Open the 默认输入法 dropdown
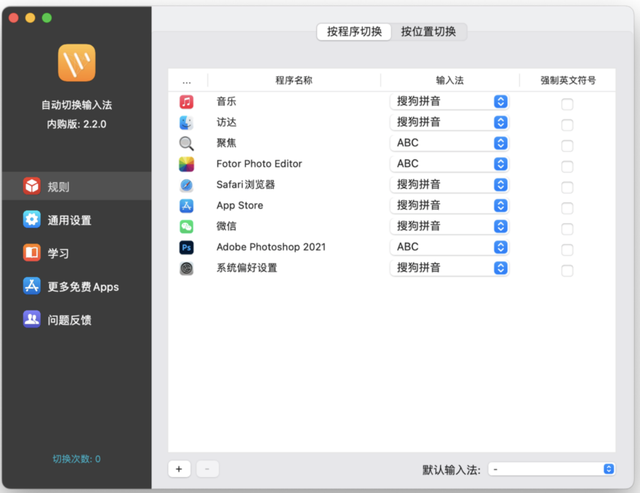Screen dimensions: 640x493 (x=552, y=468)
